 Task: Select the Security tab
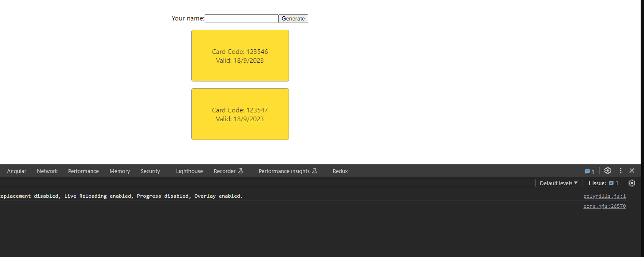[x=150, y=171]
